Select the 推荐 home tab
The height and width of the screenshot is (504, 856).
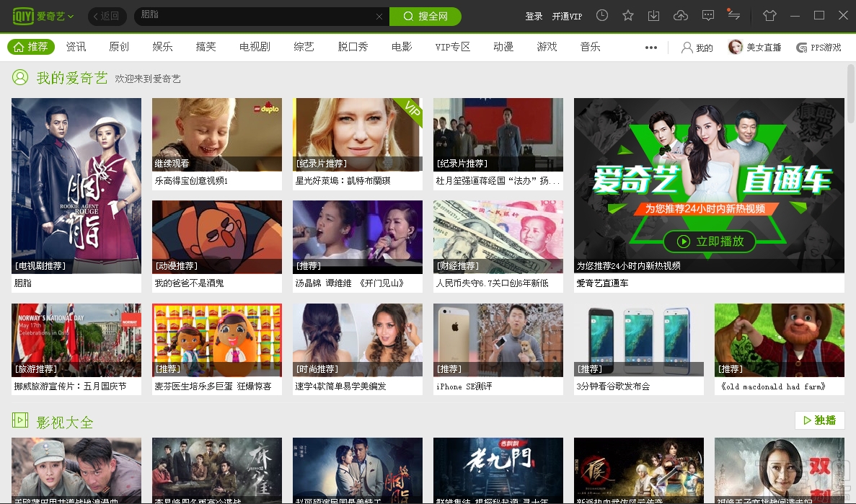point(31,47)
